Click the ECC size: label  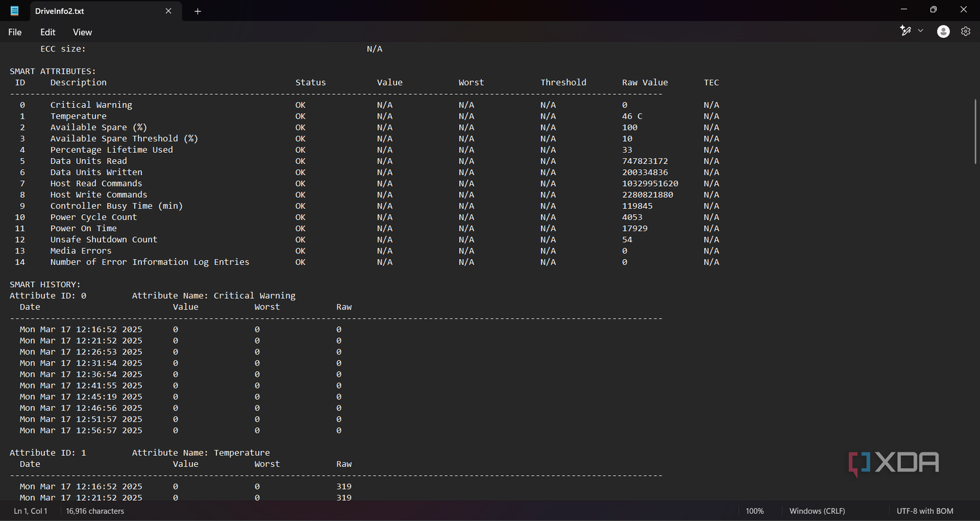[x=63, y=49]
